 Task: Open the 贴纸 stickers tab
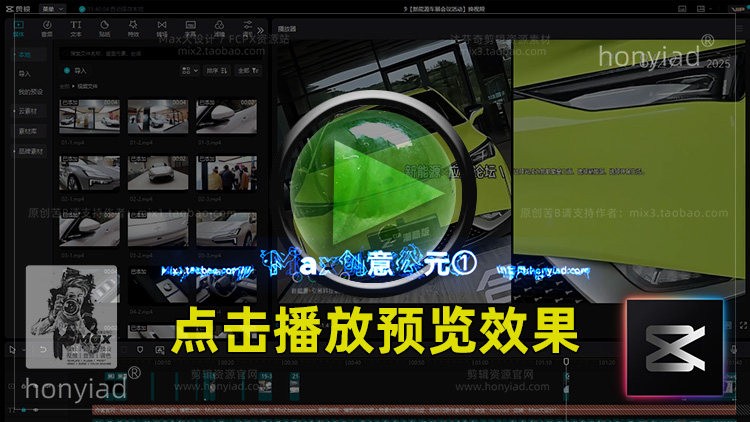104,29
